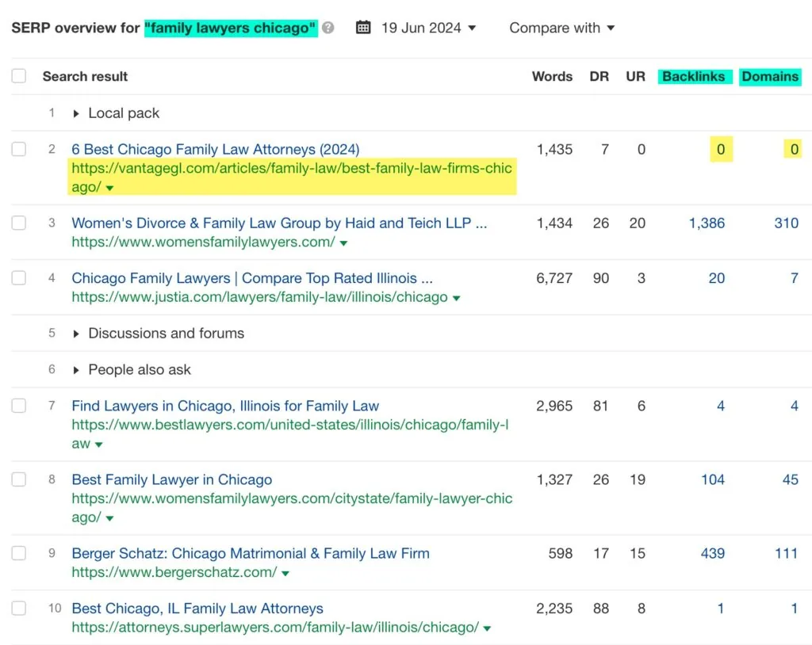The image size is (812, 645).
Task: Sort by the Backlinks column header
Action: pos(693,76)
